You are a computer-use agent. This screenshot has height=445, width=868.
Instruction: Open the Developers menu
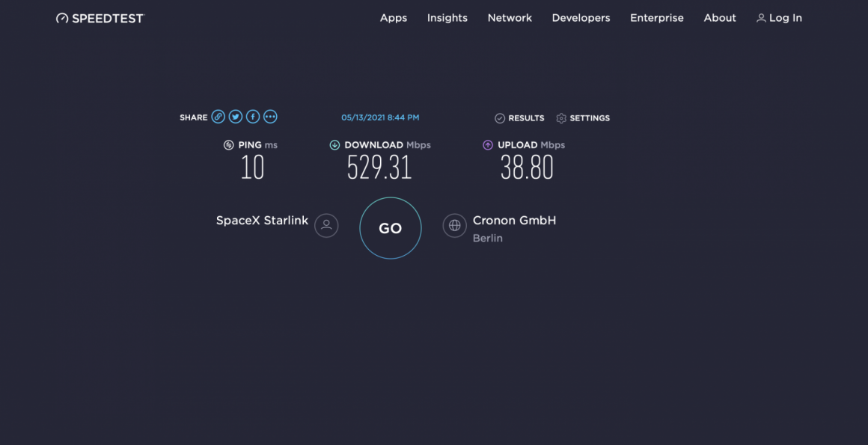581,18
